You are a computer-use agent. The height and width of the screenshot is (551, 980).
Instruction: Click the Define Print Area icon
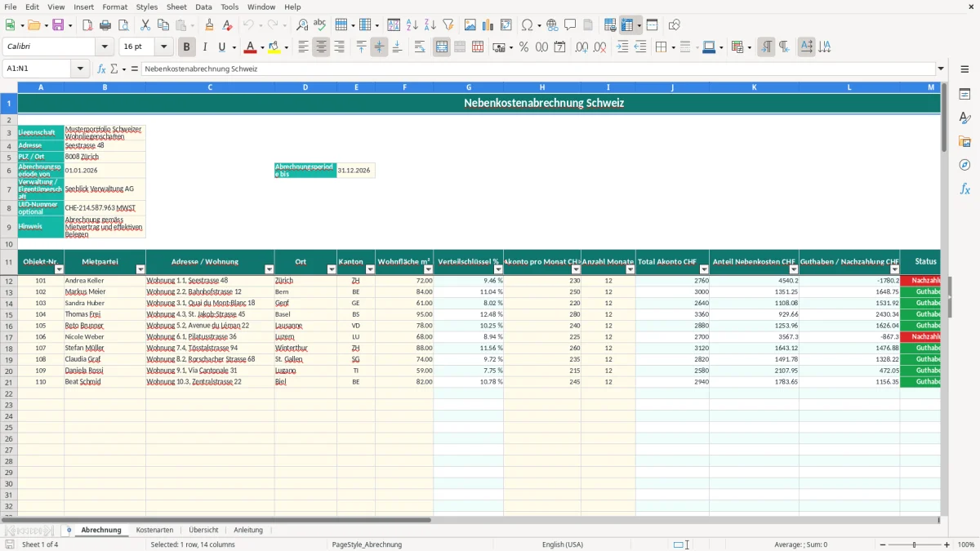(x=610, y=25)
